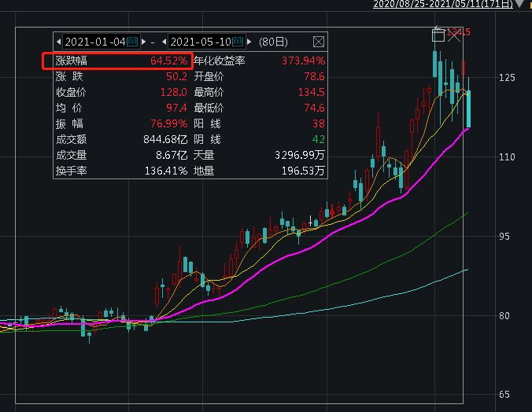
Task: Open the end date calendar picker
Action: [238, 41]
